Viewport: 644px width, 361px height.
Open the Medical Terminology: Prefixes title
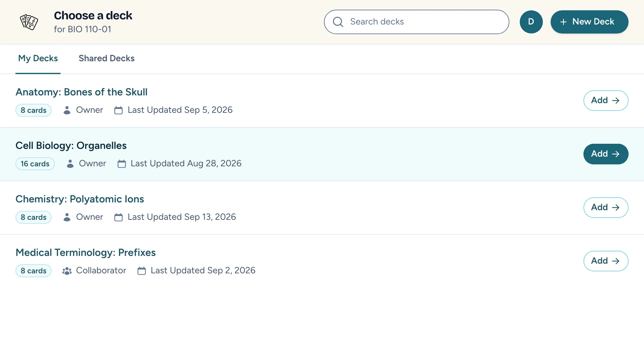(85, 253)
